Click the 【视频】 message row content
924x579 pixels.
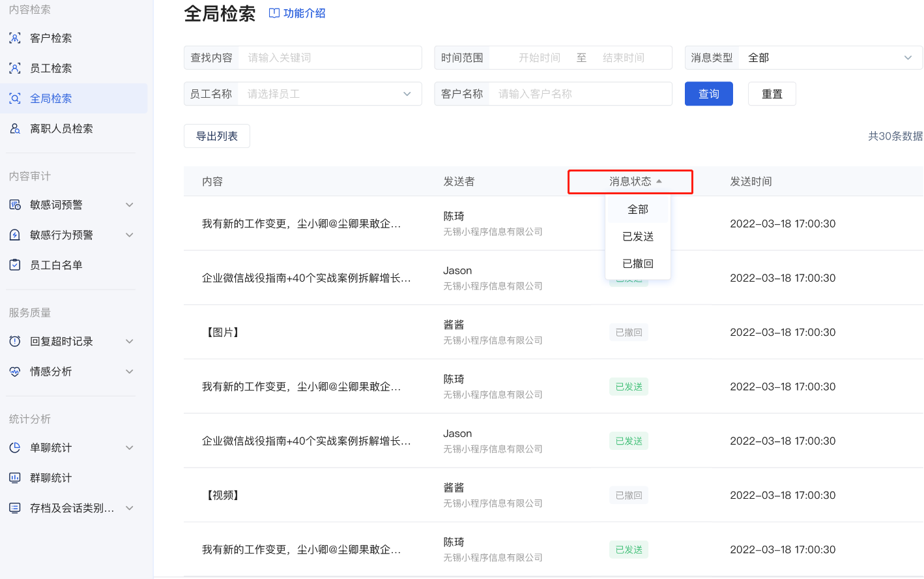click(223, 496)
